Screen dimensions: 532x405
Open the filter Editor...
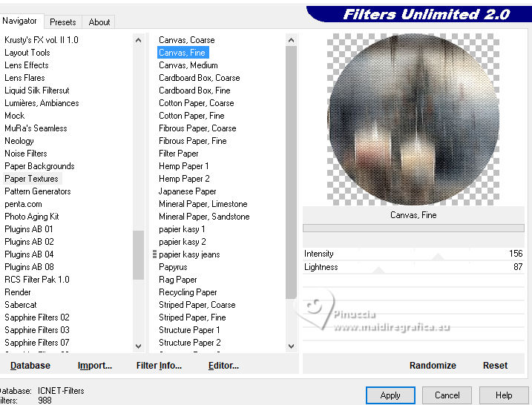223,365
